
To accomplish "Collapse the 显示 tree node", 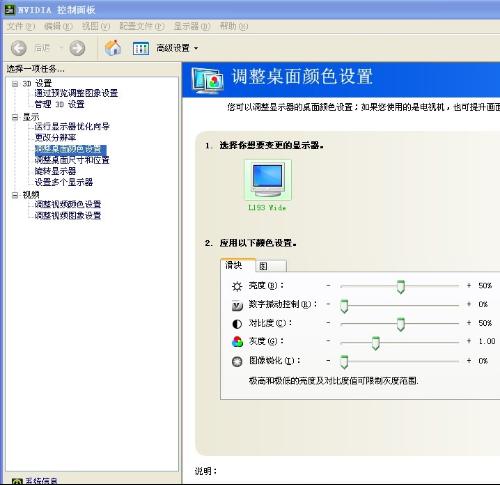I will click(15, 117).
